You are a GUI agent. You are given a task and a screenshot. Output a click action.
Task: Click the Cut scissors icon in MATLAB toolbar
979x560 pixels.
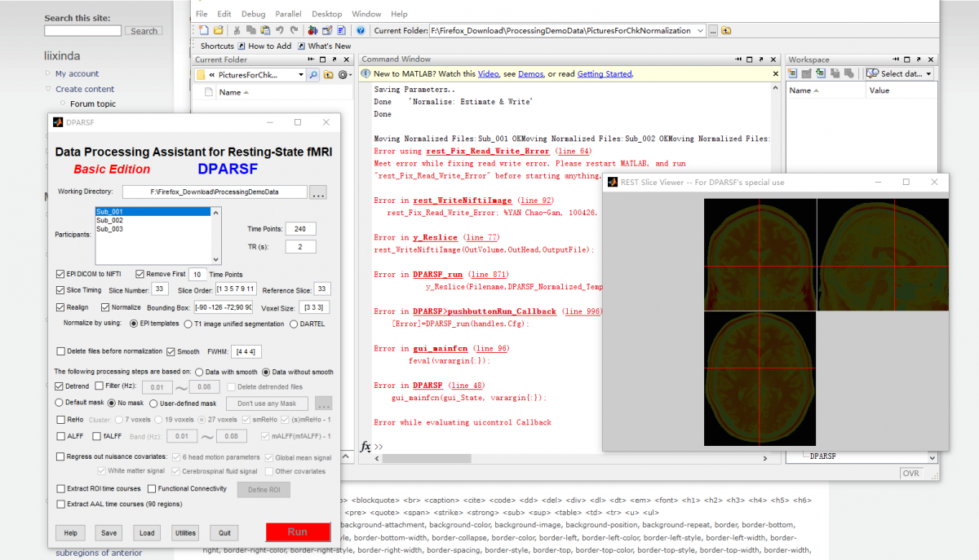point(237,30)
